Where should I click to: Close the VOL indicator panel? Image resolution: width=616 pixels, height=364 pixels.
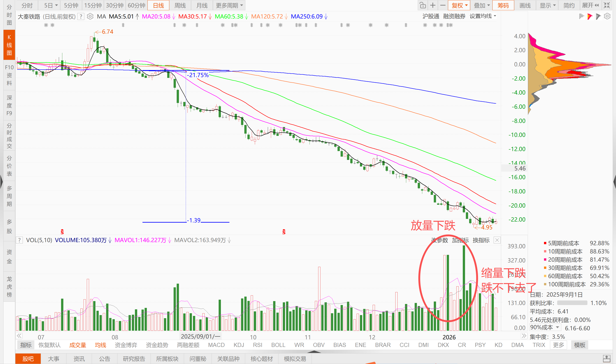tap(497, 240)
